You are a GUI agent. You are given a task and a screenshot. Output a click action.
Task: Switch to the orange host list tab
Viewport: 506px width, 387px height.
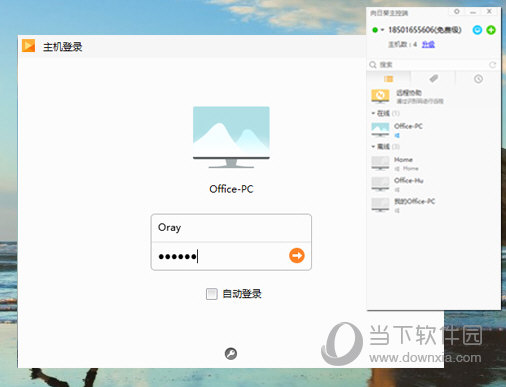coord(389,79)
